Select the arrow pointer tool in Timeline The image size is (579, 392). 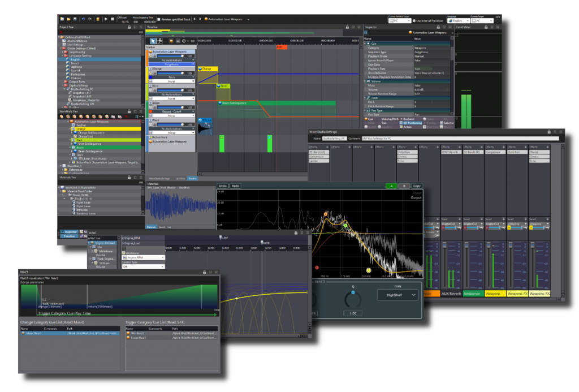(153, 41)
